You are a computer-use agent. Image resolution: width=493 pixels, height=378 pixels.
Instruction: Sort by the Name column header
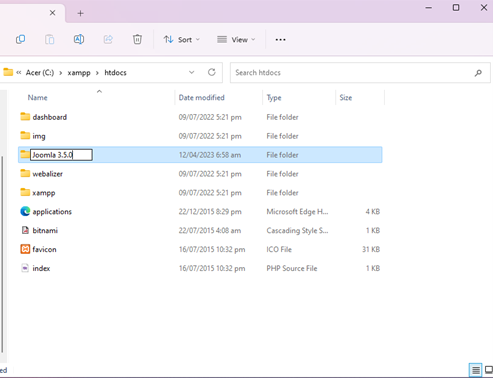[37, 98]
